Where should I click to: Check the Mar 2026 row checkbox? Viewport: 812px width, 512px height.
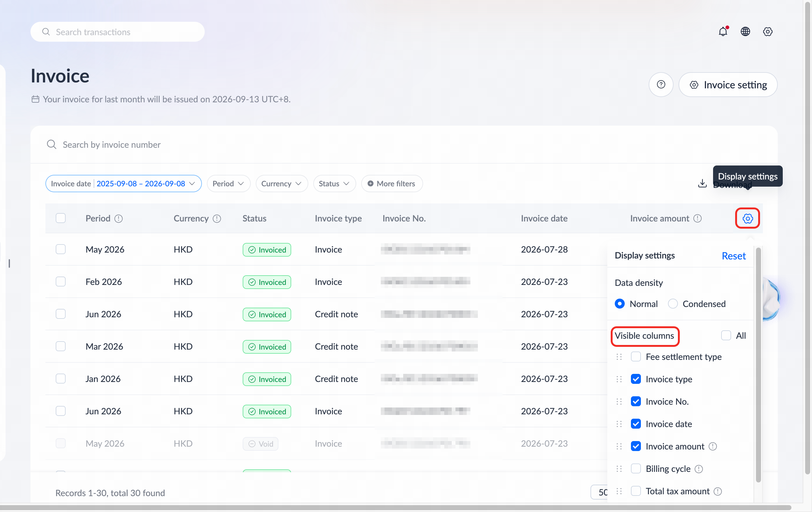(61, 347)
